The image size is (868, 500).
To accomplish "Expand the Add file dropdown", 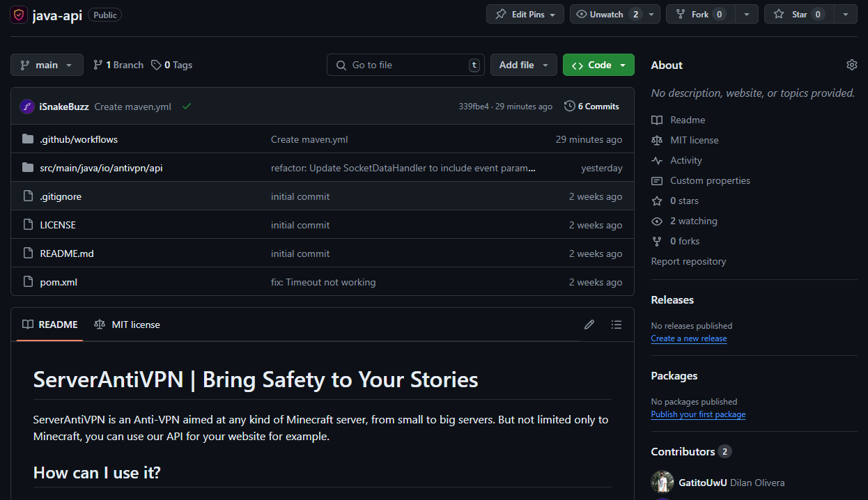I will click(x=523, y=64).
